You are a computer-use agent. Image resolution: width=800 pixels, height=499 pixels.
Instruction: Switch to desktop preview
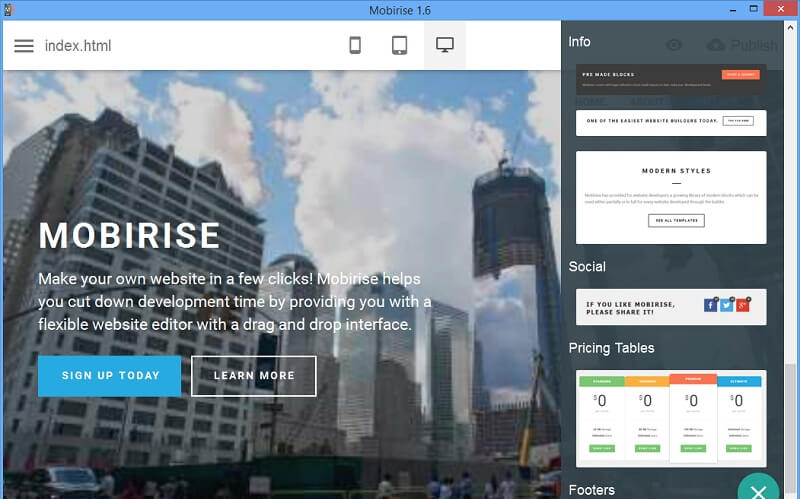click(445, 45)
